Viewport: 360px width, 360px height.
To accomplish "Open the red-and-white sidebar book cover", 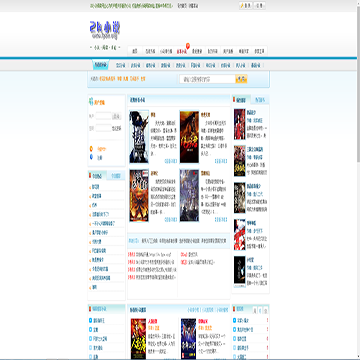I will coord(239,235).
